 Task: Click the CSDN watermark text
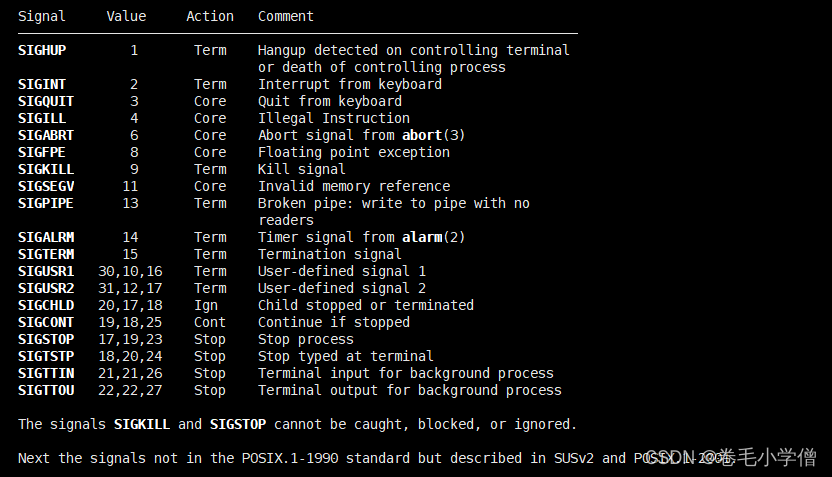coord(730,457)
